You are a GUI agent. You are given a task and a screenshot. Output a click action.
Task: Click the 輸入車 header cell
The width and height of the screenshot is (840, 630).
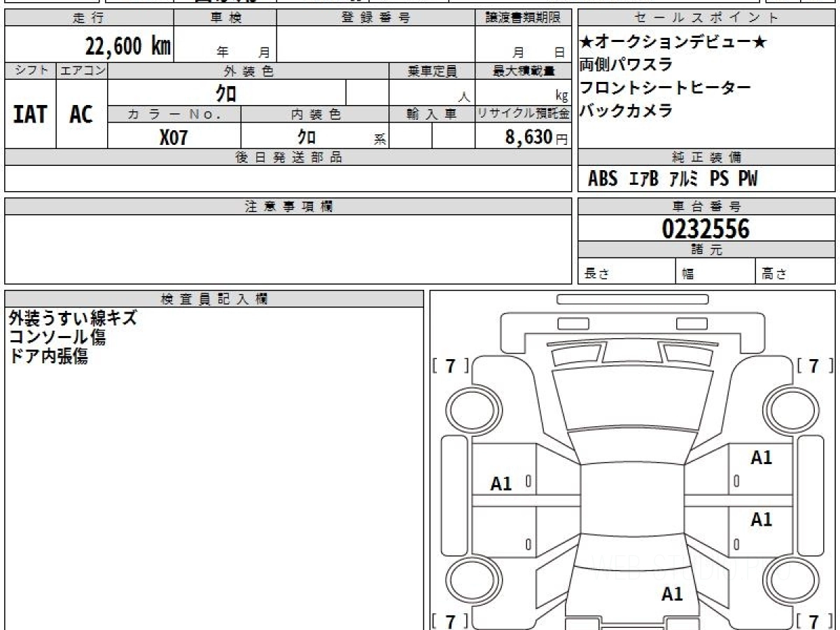pos(432,114)
